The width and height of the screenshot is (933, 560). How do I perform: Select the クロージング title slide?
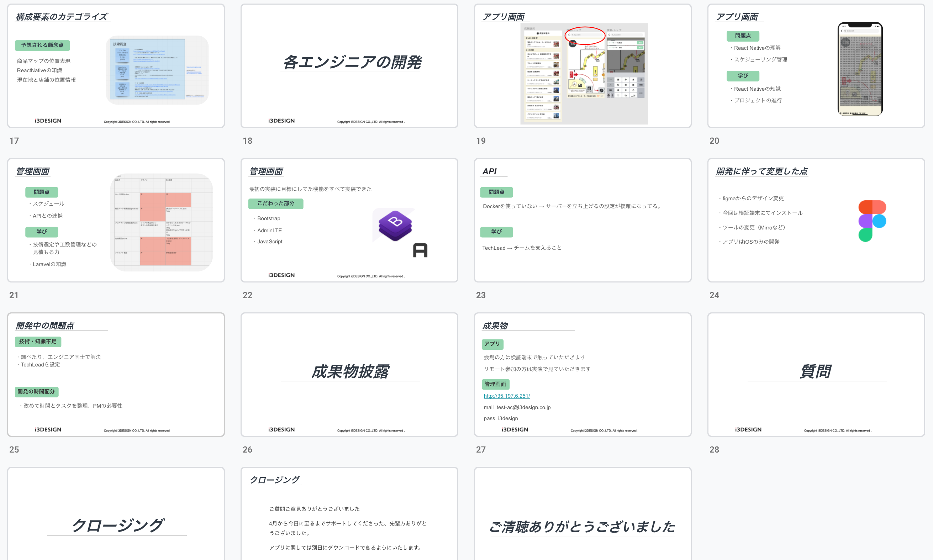point(116,514)
